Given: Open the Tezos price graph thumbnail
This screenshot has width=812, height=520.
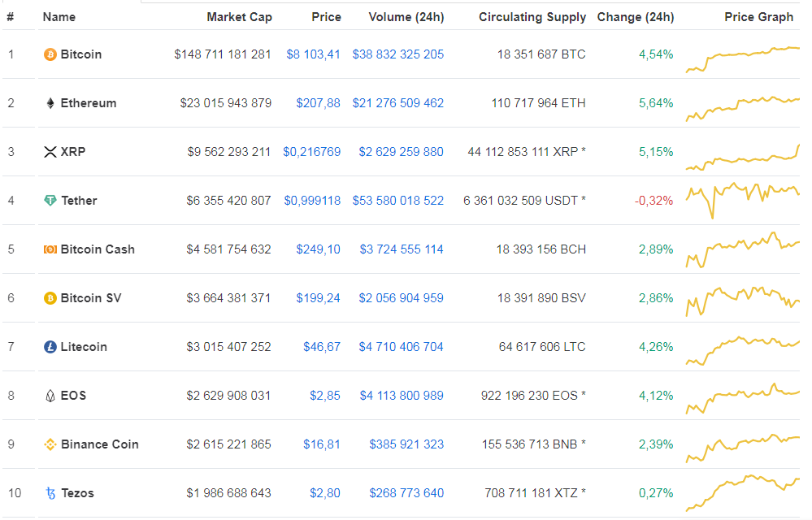Looking at the screenshot, I should (x=743, y=493).
